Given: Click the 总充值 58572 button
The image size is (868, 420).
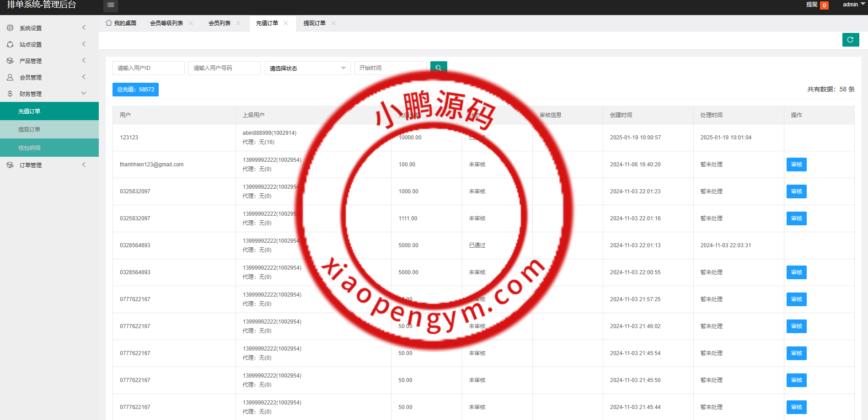Looking at the screenshot, I should [135, 90].
